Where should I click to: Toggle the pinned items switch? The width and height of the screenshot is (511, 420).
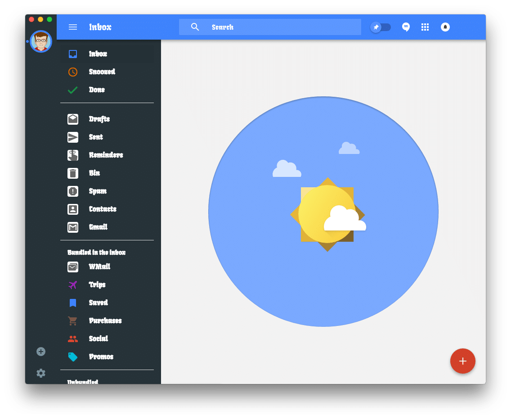(380, 27)
